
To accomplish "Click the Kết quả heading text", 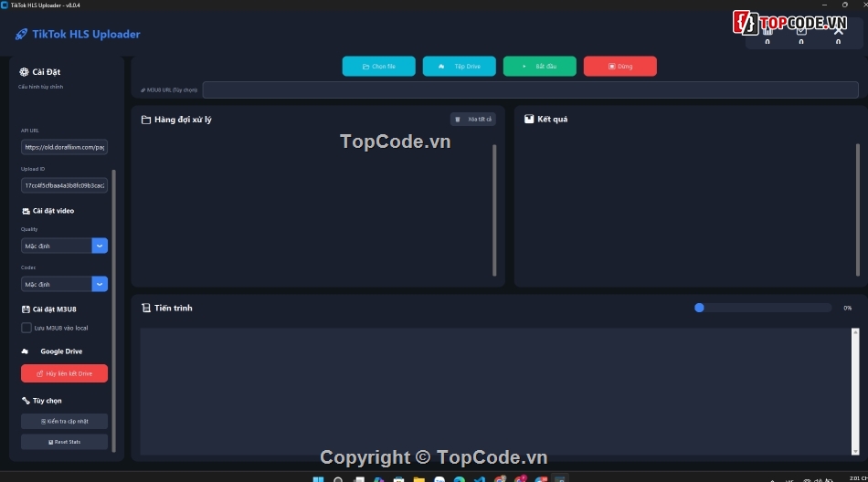I will click(553, 119).
